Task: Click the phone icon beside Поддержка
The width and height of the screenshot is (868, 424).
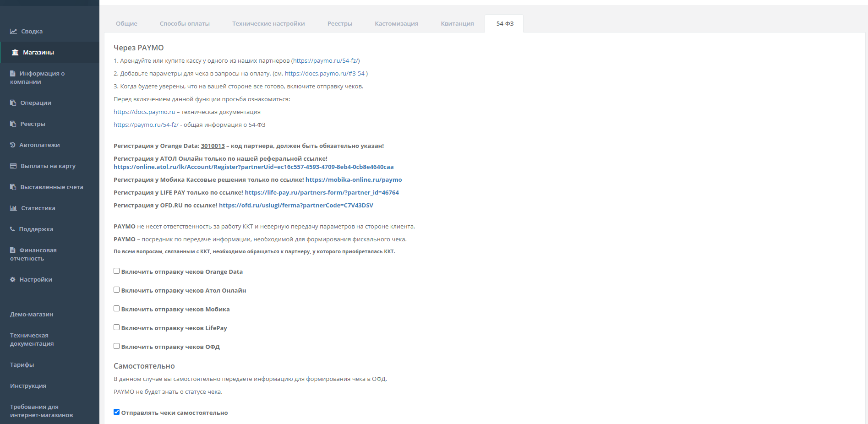Action: (x=12, y=229)
